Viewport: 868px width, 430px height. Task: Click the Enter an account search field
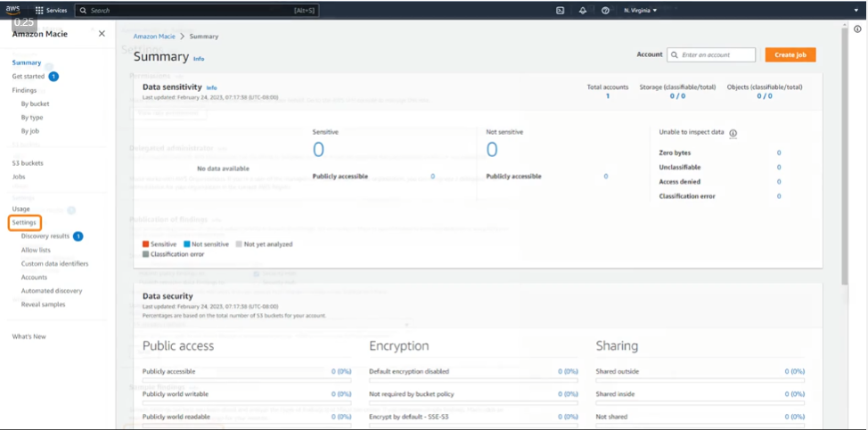(x=711, y=54)
